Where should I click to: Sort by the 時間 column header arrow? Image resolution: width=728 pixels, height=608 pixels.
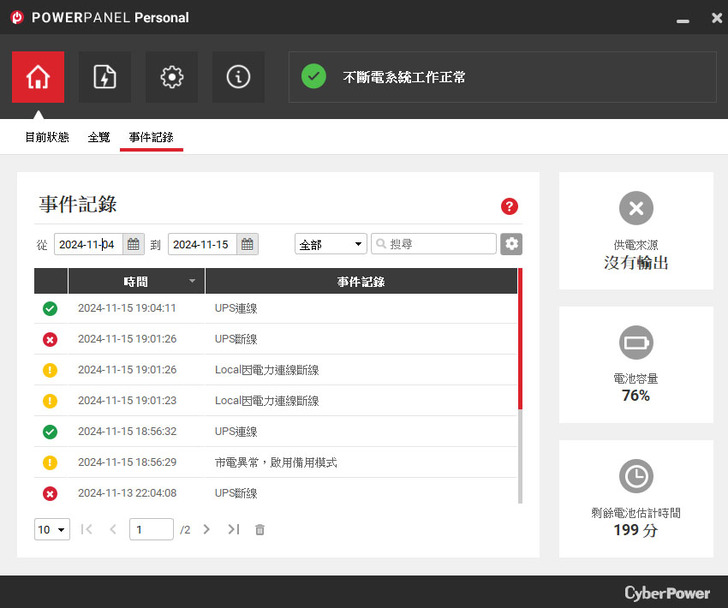(x=192, y=281)
